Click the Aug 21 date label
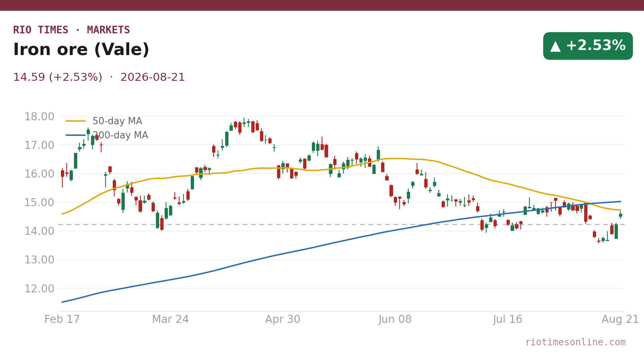Viewport: 644px width, 362px height. point(620,320)
